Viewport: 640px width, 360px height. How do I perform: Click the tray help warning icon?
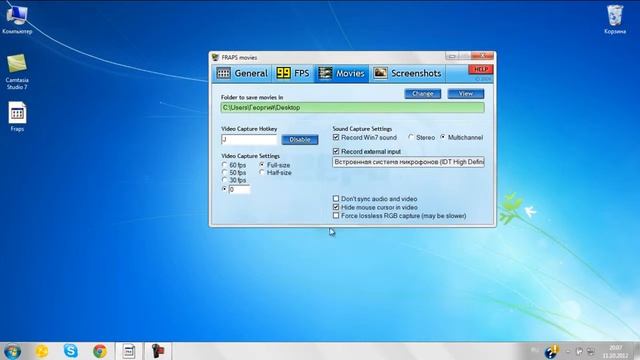[x=551, y=351]
